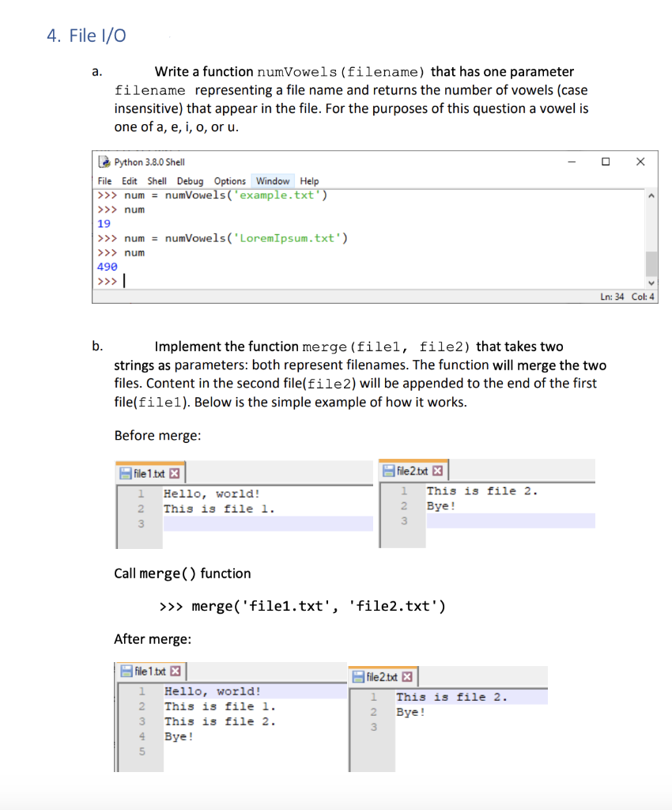Click the scrollbar down arrow in the Shell
The width and height of the screenshot is (672, 810).
[x=651, y=282]
